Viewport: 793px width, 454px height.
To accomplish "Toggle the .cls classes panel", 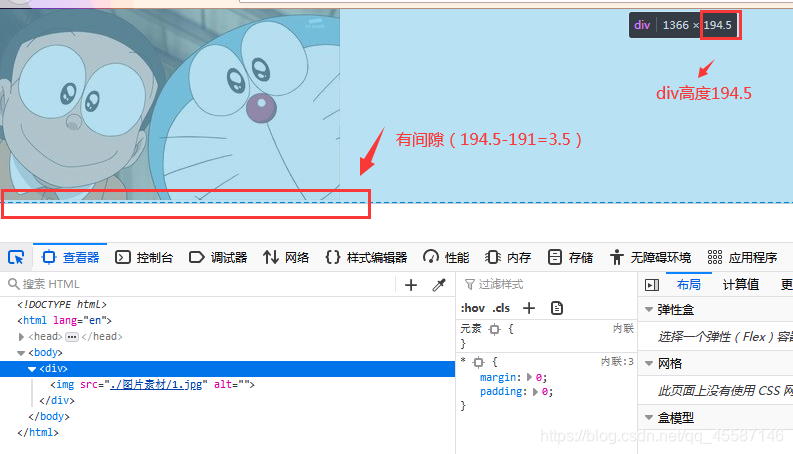I will (x=501, y=308).
